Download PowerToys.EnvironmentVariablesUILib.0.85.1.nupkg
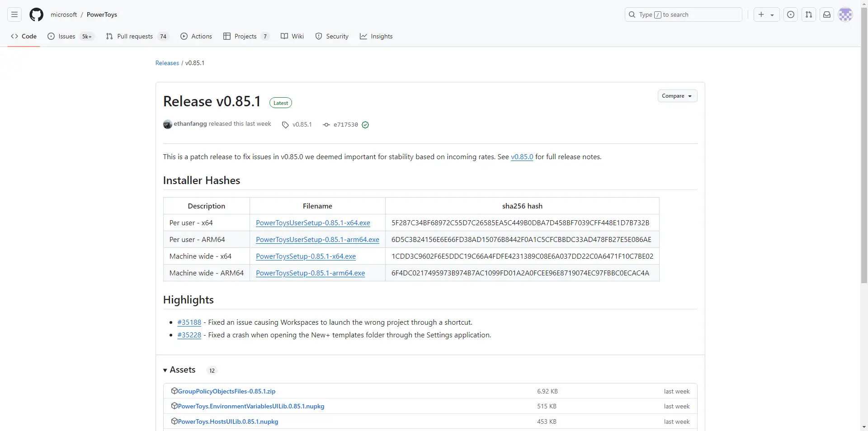The height and width of the screenshot is (431, 868). 251,406
